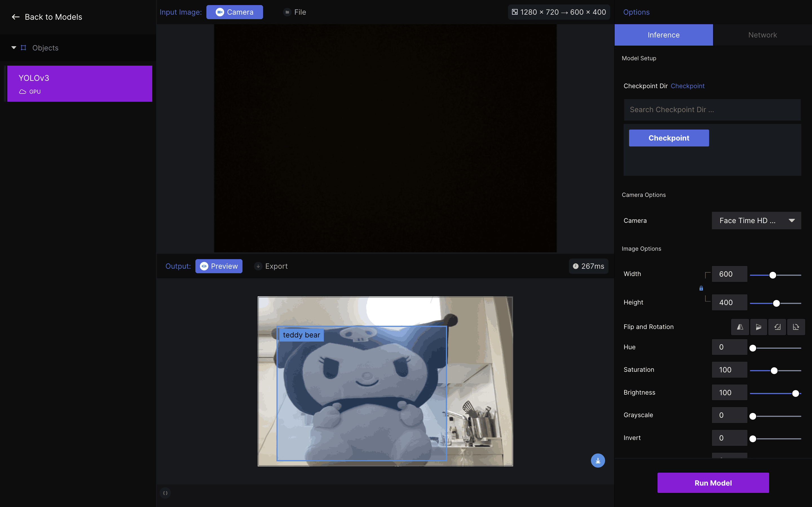
Task: Switch to the Inference tab
Action: click(663, 35)
